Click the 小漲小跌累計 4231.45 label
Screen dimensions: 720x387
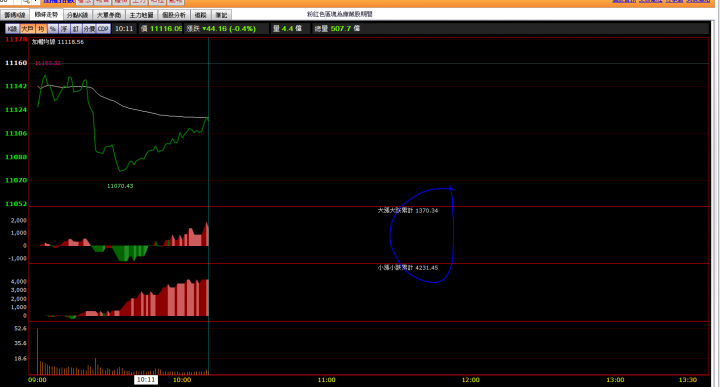(408, 267)
